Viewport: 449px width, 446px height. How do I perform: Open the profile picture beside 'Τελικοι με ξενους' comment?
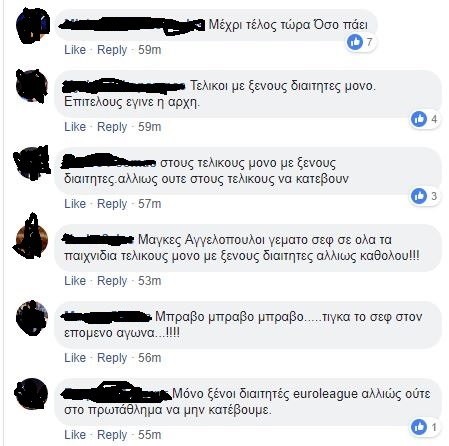click(32, 86)
